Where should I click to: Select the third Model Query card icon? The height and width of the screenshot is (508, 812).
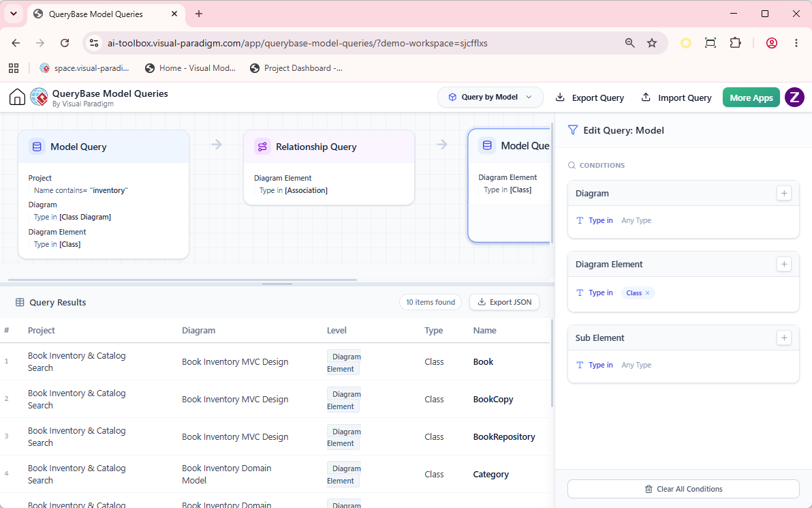tap(487, 146)
